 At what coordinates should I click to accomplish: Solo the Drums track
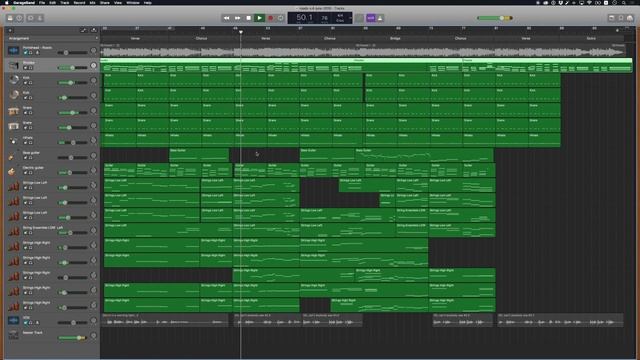pyautogui.click(x=31, y=68)
